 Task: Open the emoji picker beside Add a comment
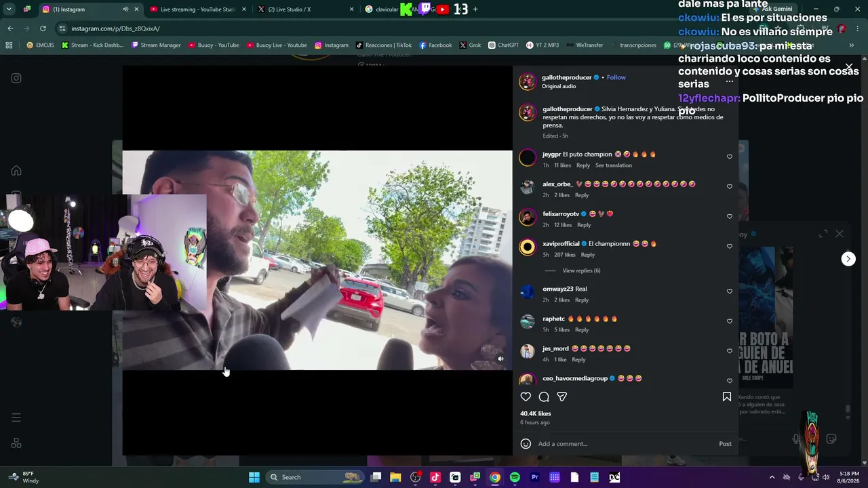click(x=526, y=444)
